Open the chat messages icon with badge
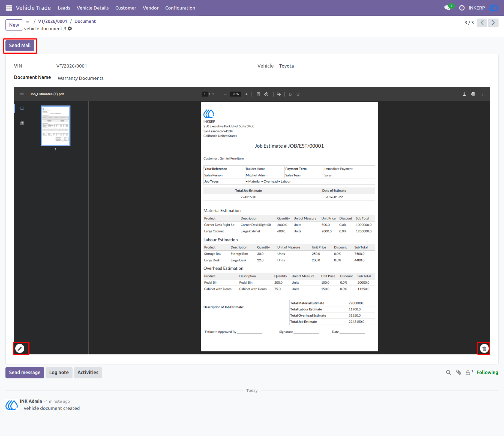Screen dimensions: 504x437 coord(448,8)
